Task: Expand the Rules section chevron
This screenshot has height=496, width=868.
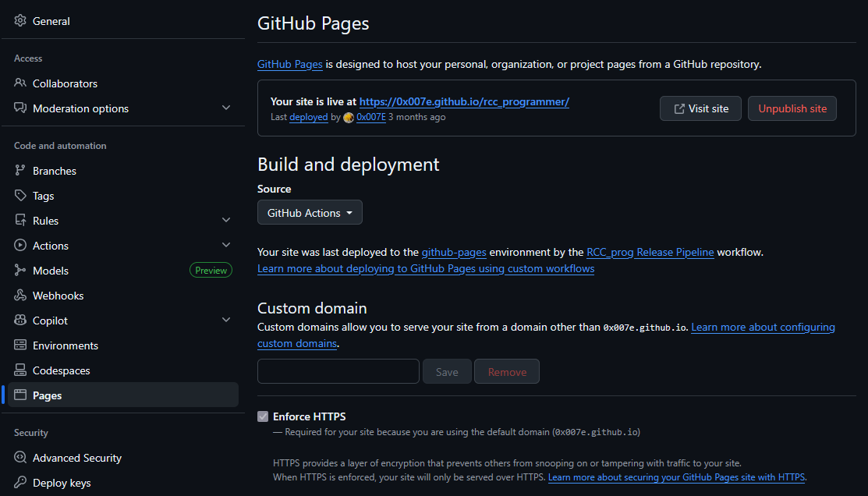Action: [x=226, y=220]
